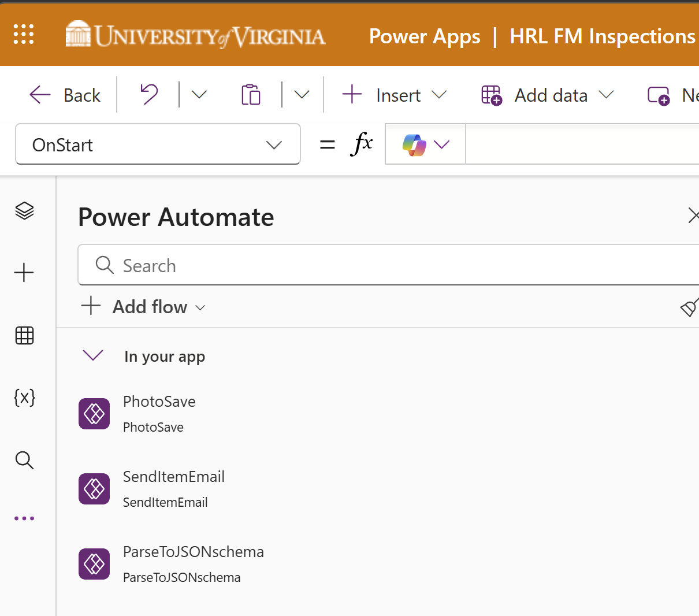This screenshot has height=616, width=699.
Task: Expand the Paste options chevron
Action: [x=302, y=94]
